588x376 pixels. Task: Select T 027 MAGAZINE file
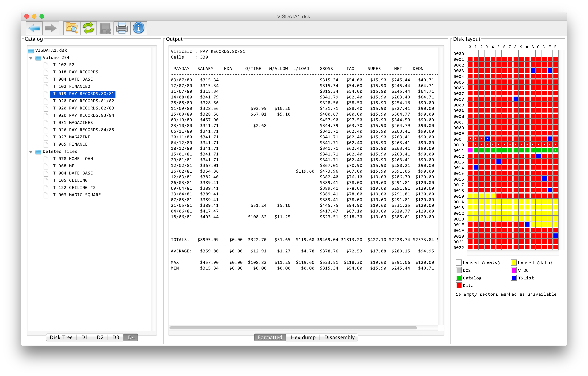pyautogui.click(x=72, y=137)
